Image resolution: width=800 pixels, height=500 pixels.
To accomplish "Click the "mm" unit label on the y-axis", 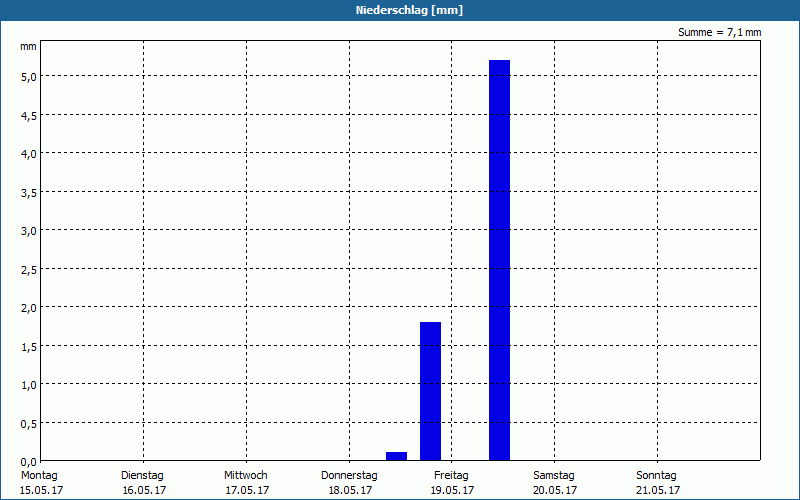I will [28, 47].
